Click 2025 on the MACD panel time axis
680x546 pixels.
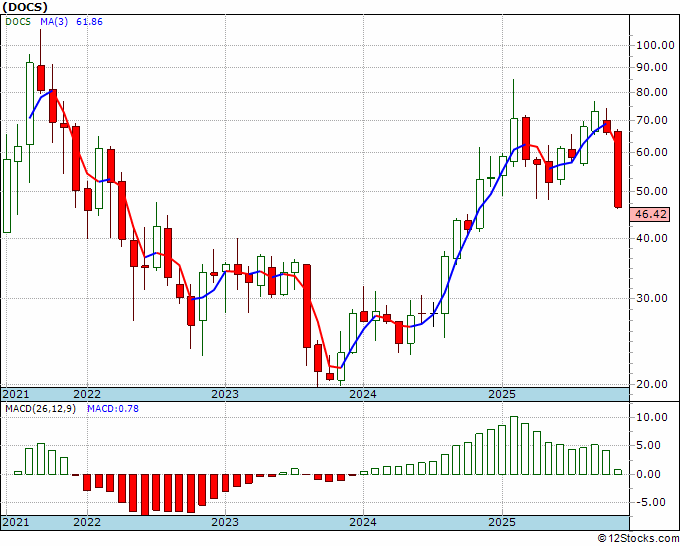(x=502, y=522)
